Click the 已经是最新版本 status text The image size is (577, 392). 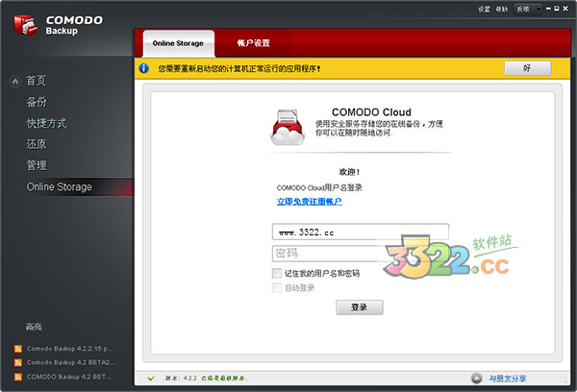224,378
